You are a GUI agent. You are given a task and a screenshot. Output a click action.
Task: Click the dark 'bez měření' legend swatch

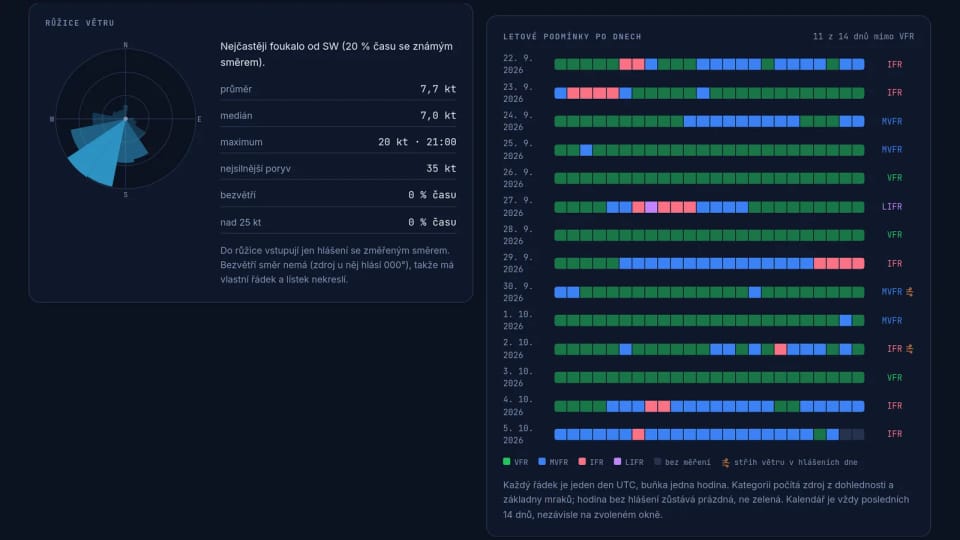[x=658, y=462]
